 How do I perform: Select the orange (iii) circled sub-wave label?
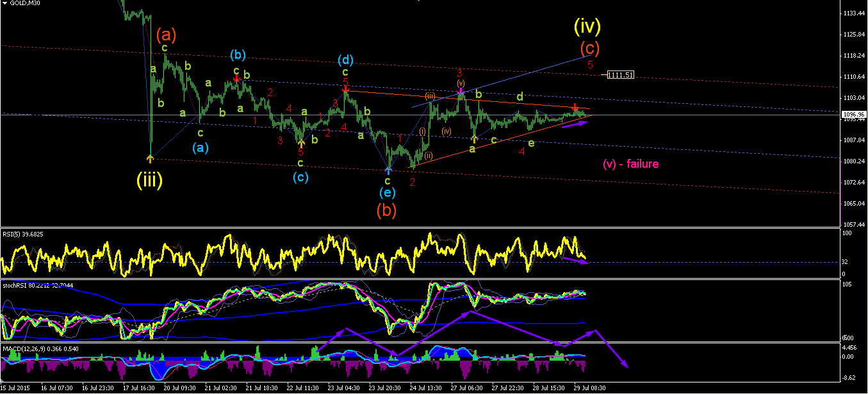tap(430, 95)
